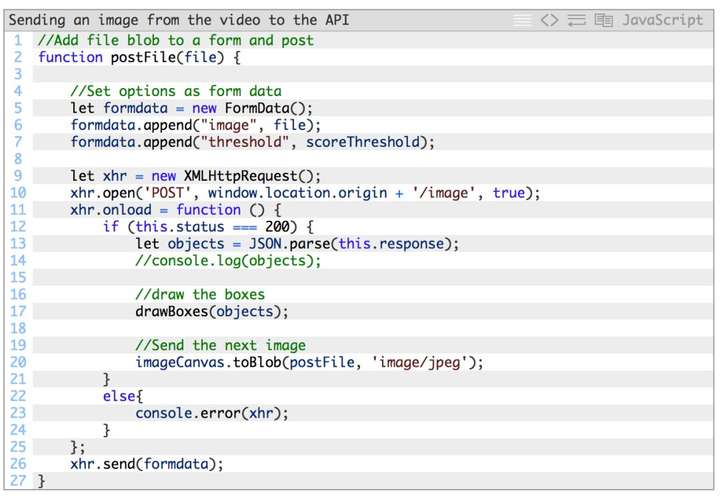Click the xhr.open('POST' ...) line

coord(305,192)
